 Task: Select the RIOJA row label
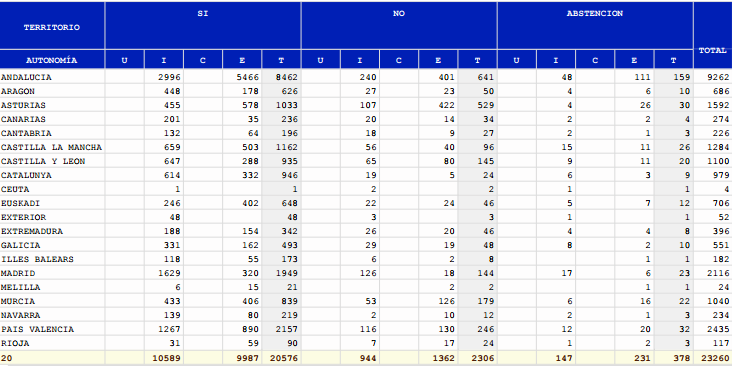pyautogui.click(x=15, y=343)
